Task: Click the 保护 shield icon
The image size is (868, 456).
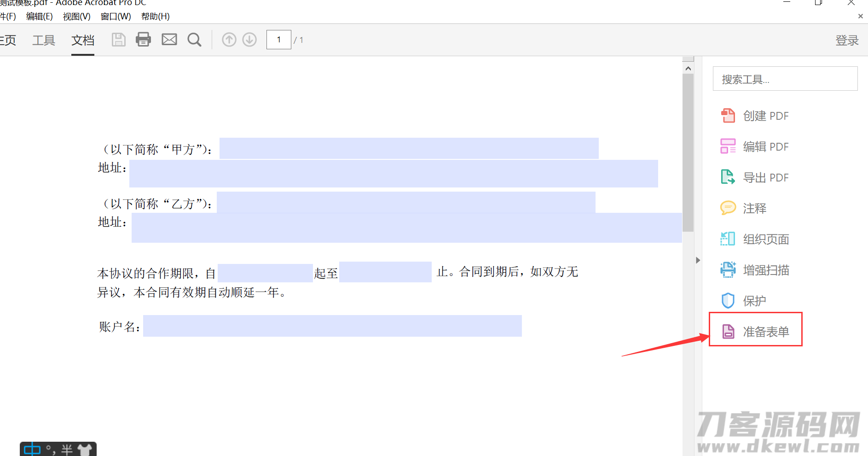Action: (x=728, y=301)
